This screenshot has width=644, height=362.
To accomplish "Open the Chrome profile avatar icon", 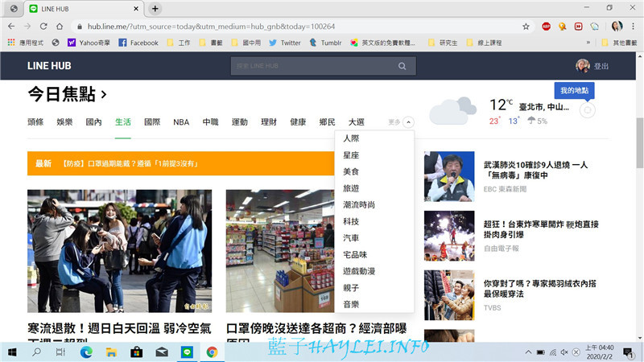I will 617,27.
